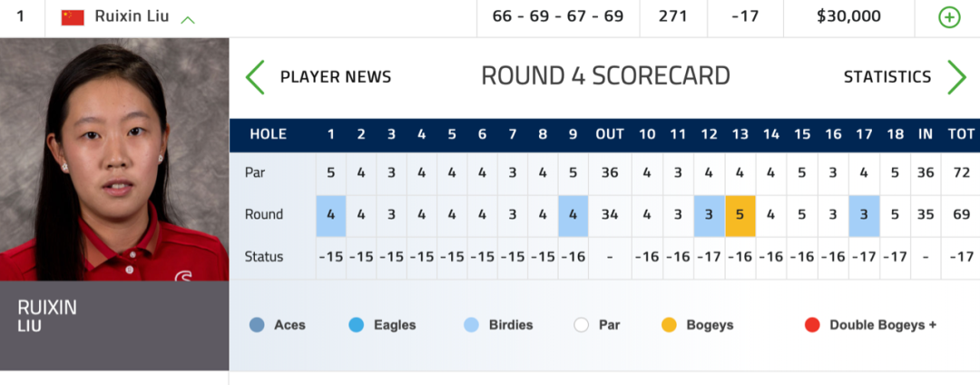Click the Round 4 Scorecard heading
The image size is (980, 385).
(x=605, y=76)
